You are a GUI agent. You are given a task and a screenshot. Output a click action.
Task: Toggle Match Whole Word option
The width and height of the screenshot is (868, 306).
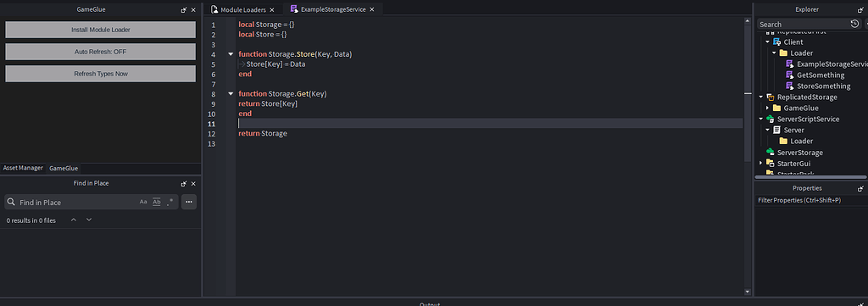pyautogui.click(x=157, y=202)
